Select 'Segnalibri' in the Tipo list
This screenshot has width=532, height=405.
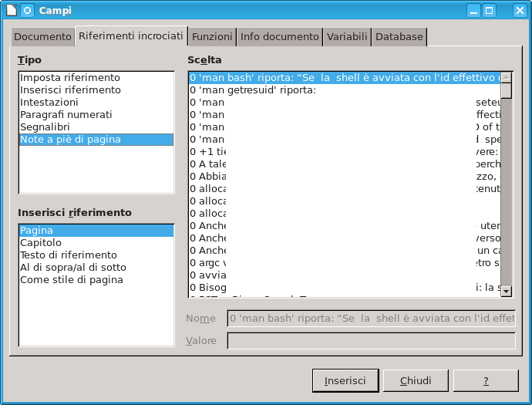(46, 127)
